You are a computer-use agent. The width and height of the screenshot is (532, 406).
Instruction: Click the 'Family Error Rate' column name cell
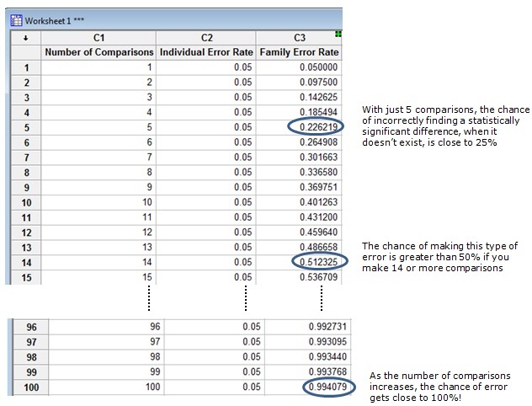point(300,52)
